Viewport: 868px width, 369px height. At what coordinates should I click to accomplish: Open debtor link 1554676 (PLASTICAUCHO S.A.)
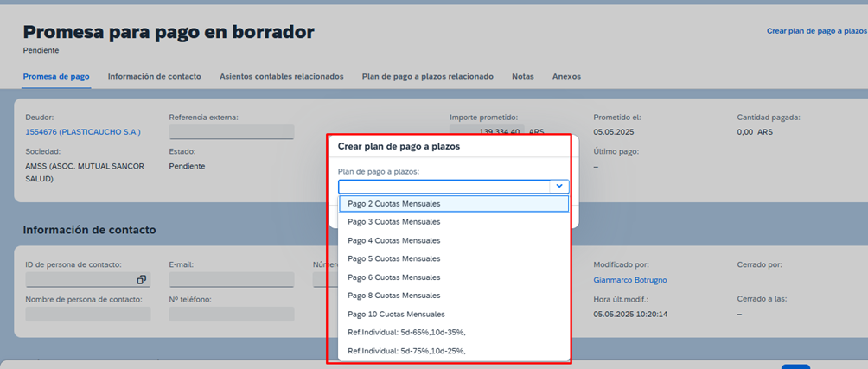click(83, 132)
